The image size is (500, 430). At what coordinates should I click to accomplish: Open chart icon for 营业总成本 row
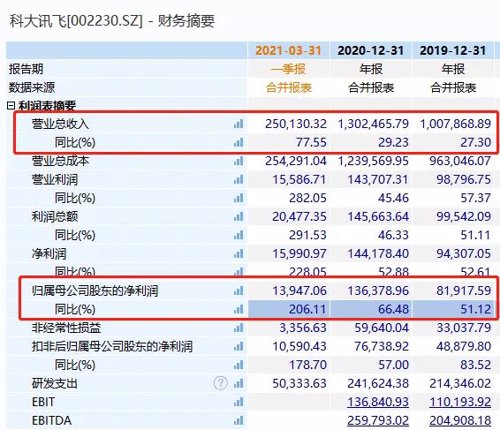[238, 161]
